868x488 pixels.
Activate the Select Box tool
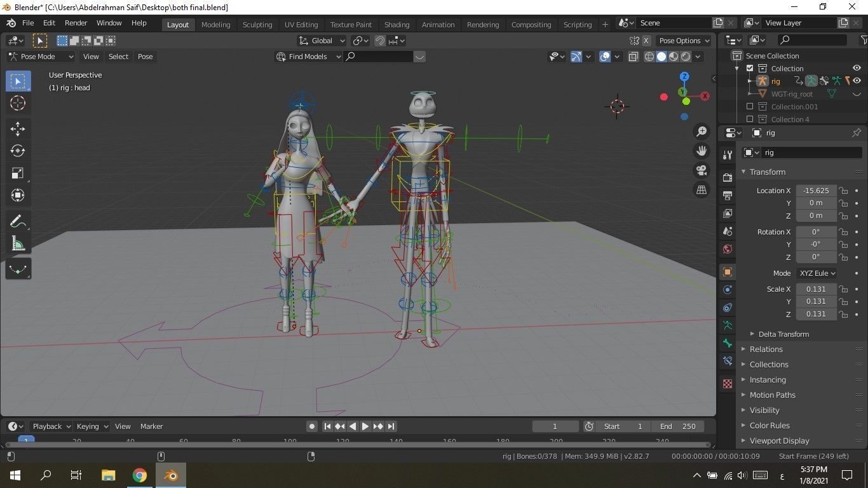coord(18,81)
